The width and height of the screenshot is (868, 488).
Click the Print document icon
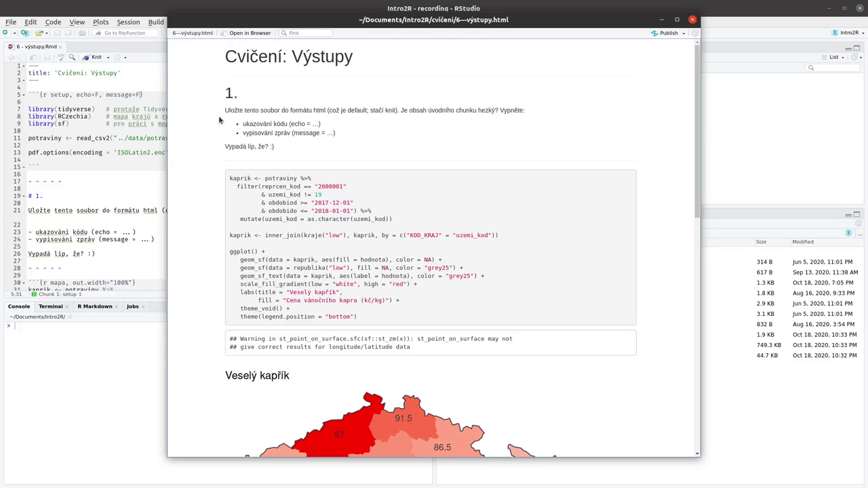[x=82, y=33]
